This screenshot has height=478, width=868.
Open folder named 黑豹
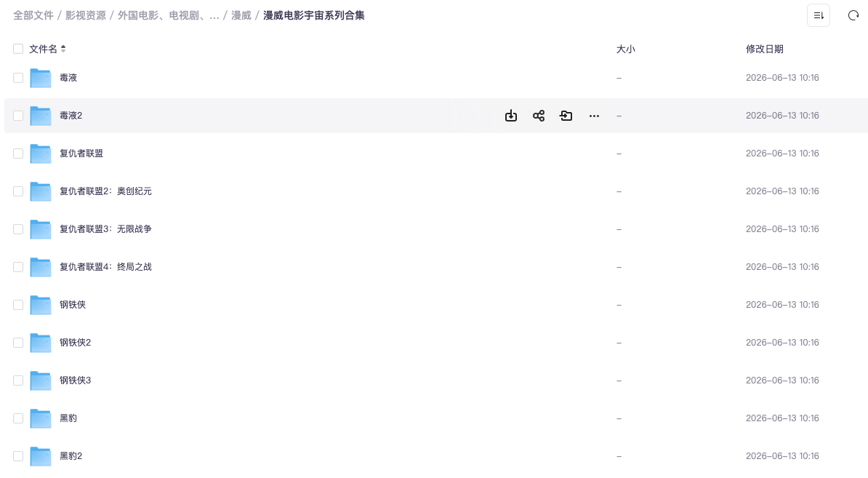68,418
